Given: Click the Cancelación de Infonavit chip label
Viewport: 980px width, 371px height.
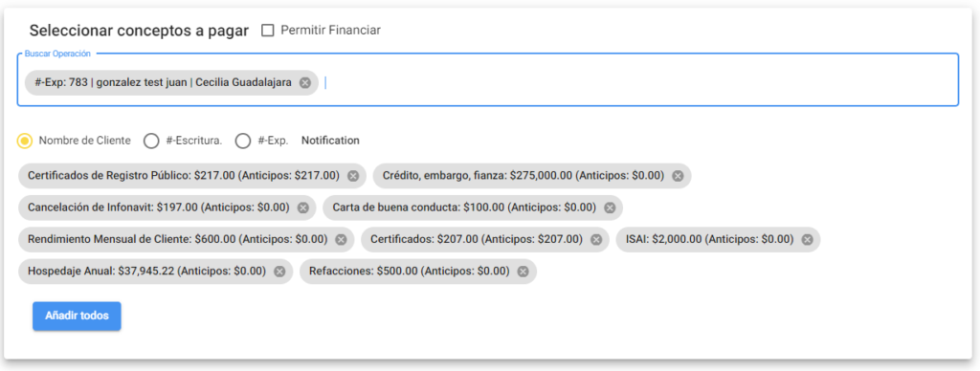Looking at the screenshot, I should click(159, 207).
